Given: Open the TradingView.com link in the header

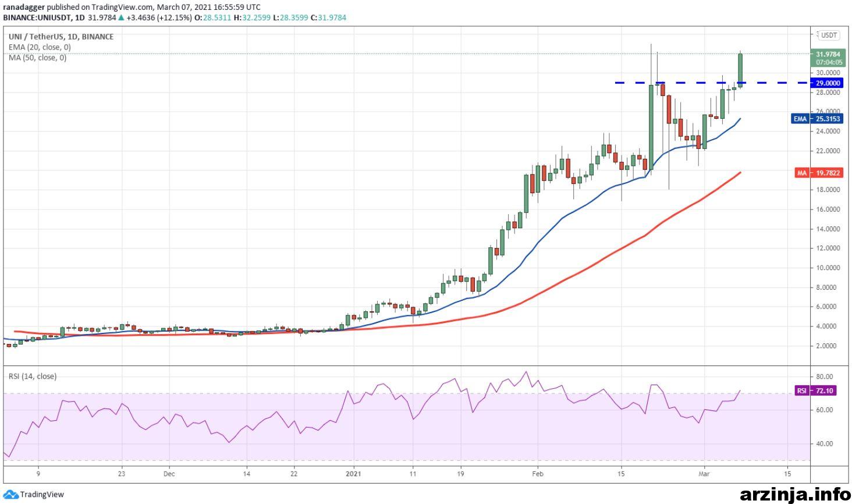Looking at the screenshot, I should (122, 8).
